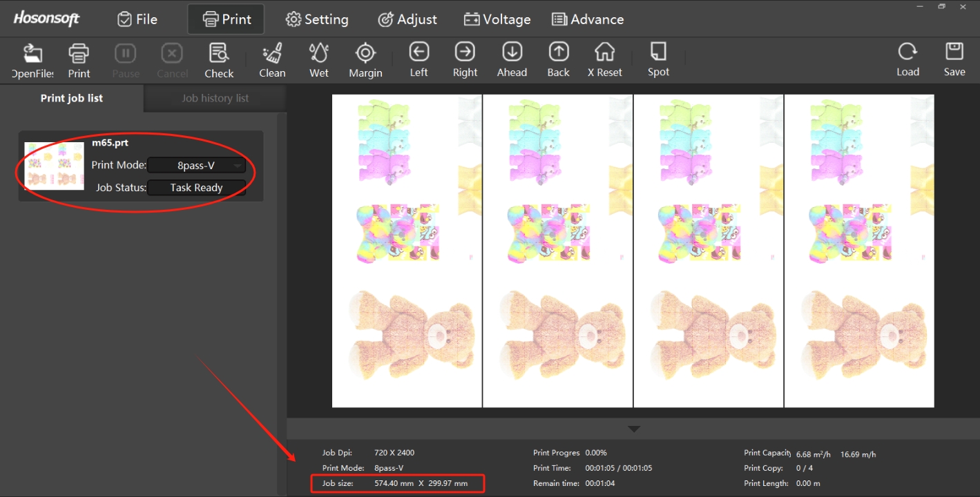The width and height of the screenshot is (980, 497).
Task: Feed media Ahead with down-arrow icon
Action: tap(512, 52)
